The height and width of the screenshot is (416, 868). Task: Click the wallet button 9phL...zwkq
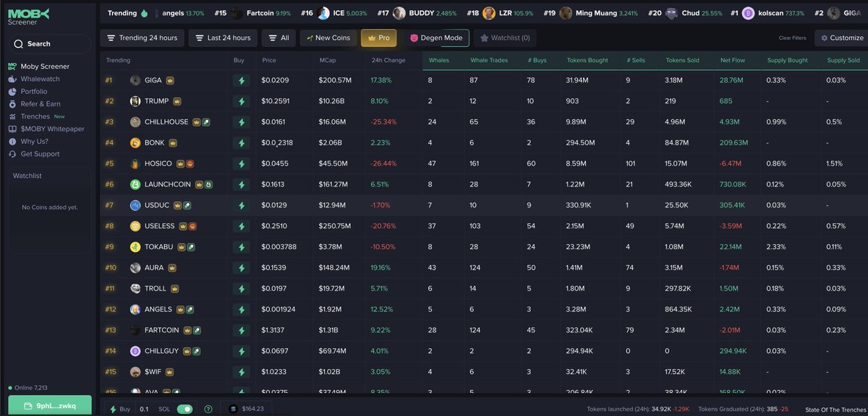click(50, 407)
